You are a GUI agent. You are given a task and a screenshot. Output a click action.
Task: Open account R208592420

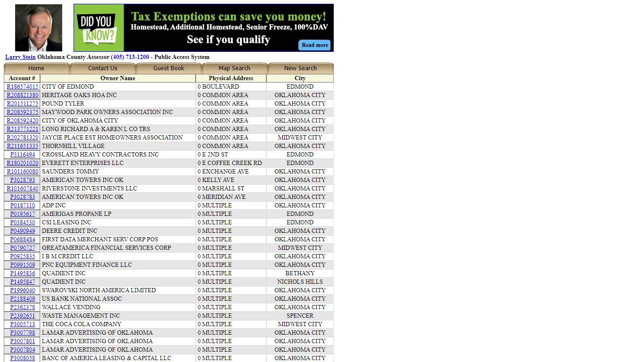pos(23,121)
